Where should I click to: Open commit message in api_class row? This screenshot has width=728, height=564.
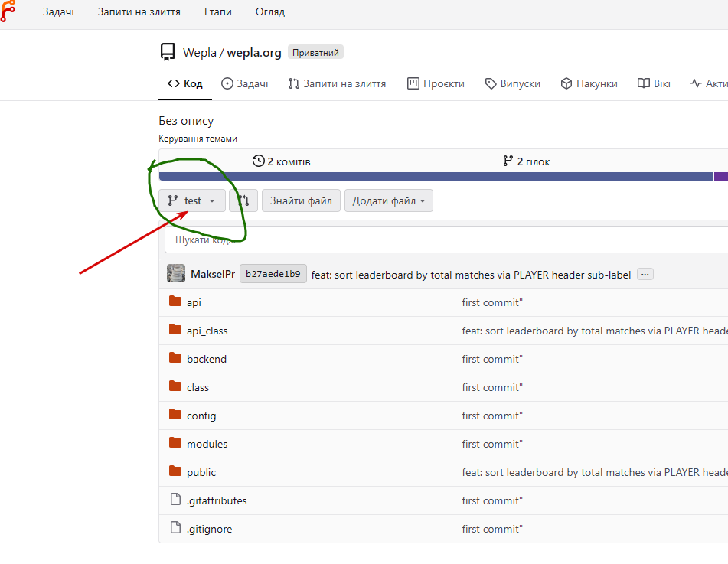pyautogui.click(x=595, y=331)
